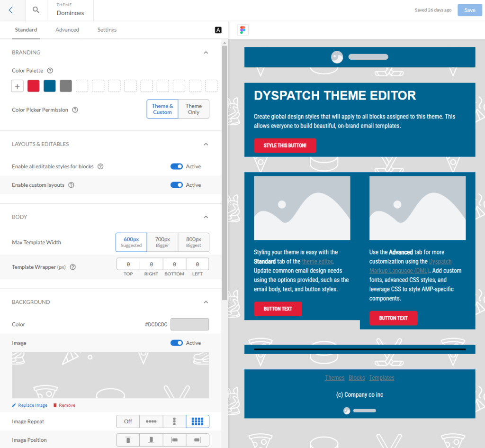Set Image Repeat to tile both directions

pyautogui.click(x=198, y=421)
